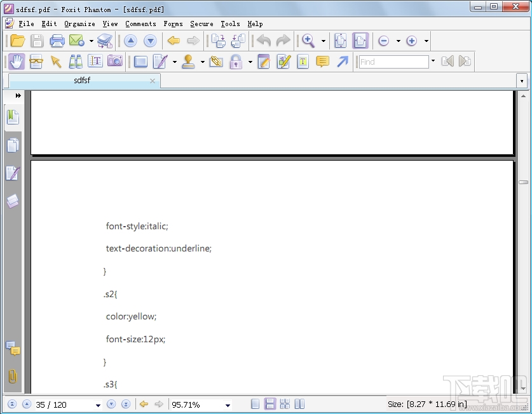Click the Find Next icon
The width and height of the screenshot is (532, 414).
465,62
